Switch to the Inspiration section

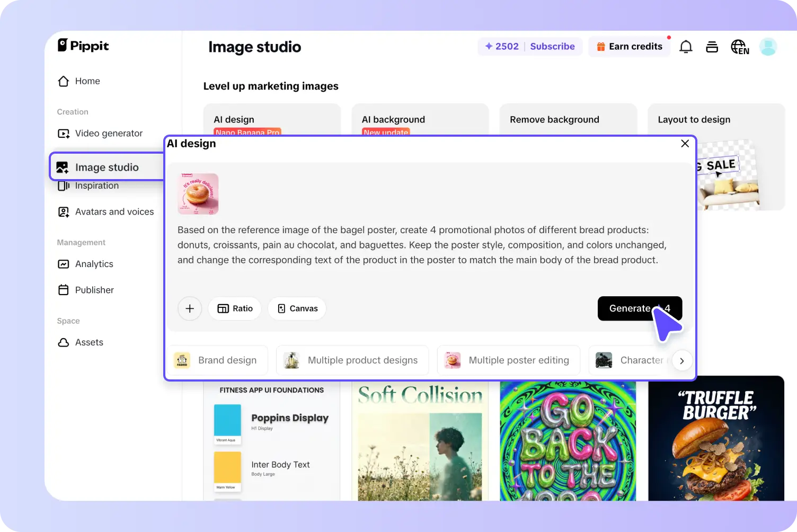click(x=97, y=185)
